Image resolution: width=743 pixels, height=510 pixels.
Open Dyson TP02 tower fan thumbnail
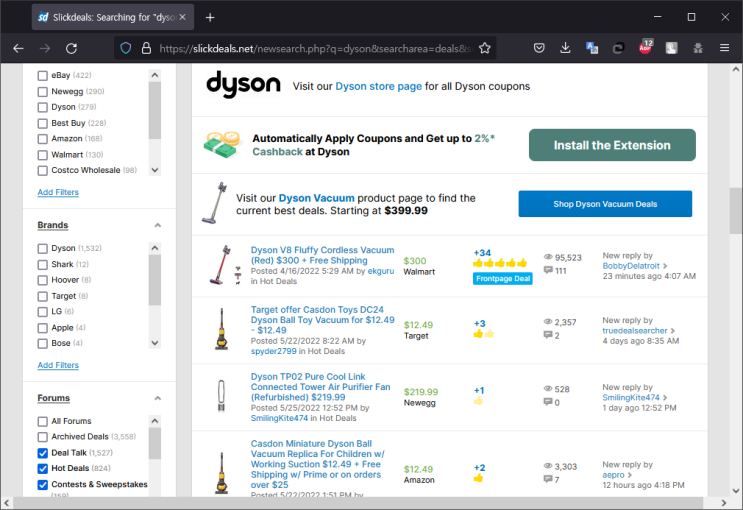pos(221,395)
